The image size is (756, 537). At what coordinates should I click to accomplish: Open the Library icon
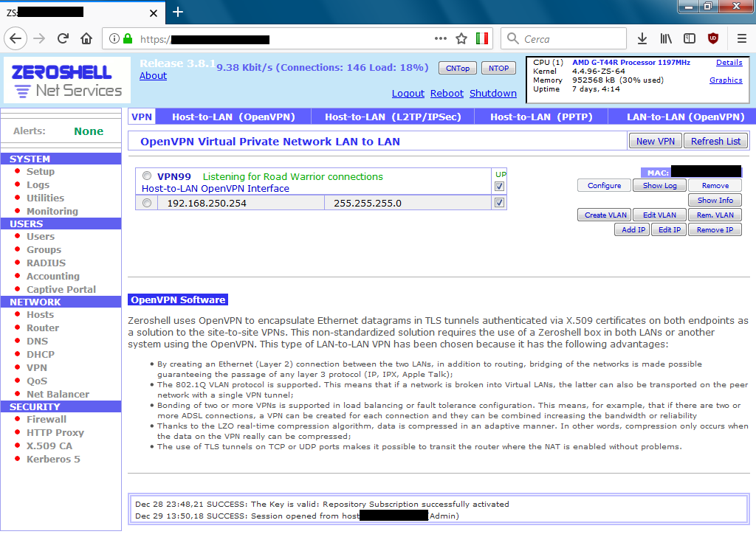point(666,38)
